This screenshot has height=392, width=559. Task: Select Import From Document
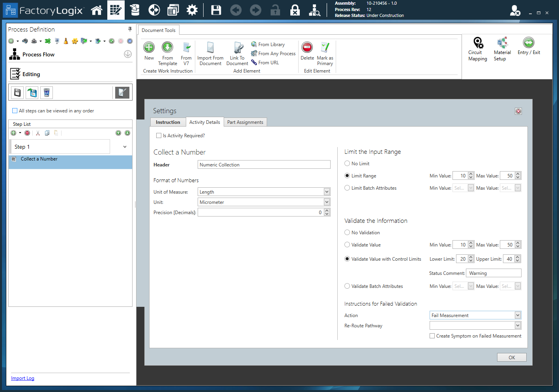coord(210,52)
